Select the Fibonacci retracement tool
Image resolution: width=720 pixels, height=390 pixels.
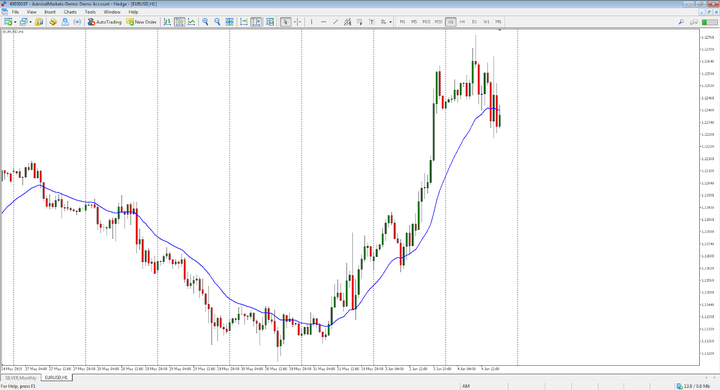[360, 22]
